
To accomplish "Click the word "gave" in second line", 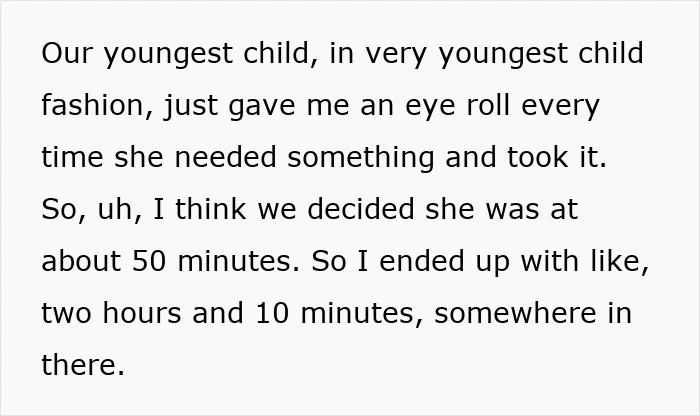I will click(x=262, y=106).
